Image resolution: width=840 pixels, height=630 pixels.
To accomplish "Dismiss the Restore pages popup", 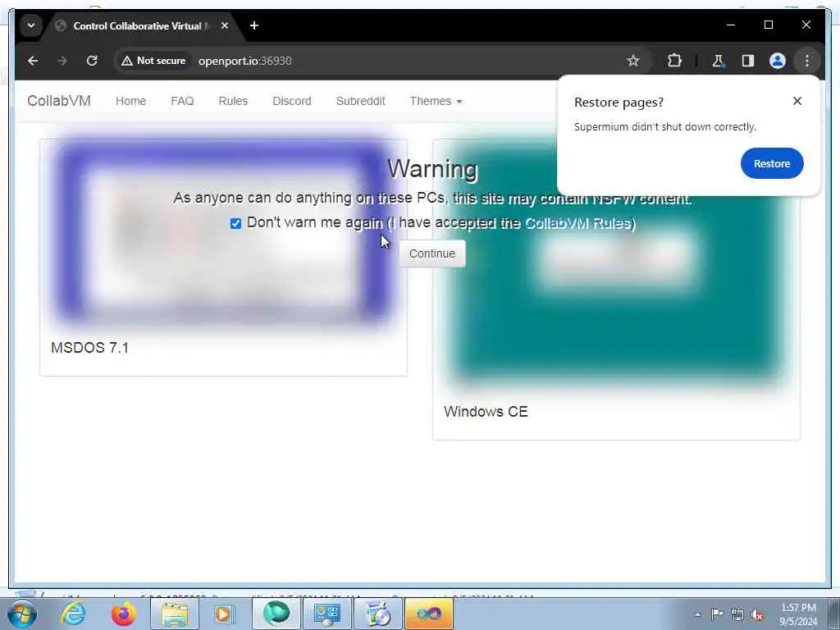I will (x=797, y=101).
